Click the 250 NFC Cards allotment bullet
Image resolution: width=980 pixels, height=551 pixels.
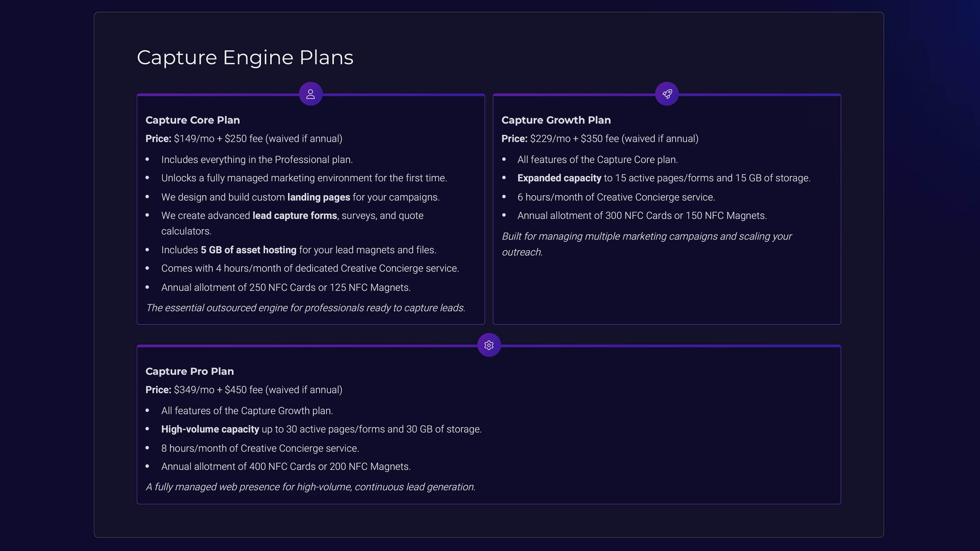pos(286,287)
